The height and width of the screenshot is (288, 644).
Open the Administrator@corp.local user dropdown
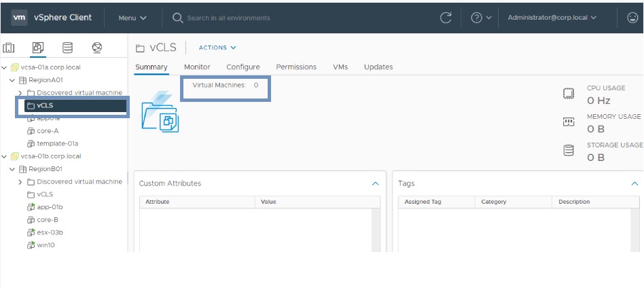[x=552, y=18]
